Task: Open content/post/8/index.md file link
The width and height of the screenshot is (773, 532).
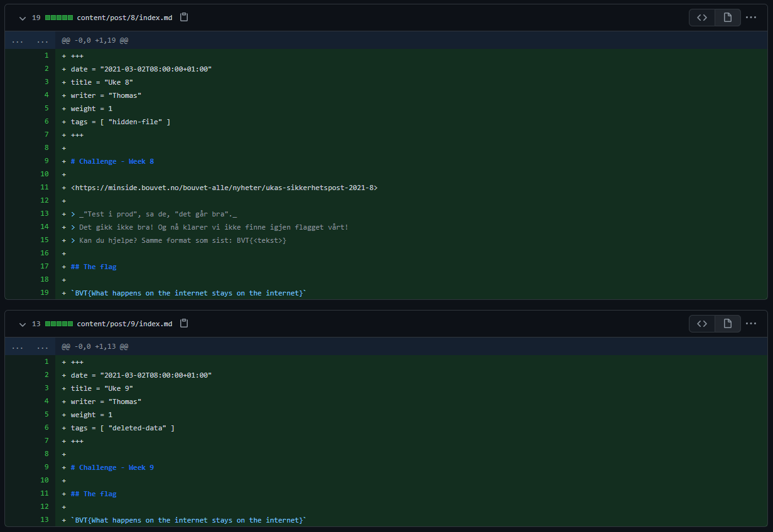Action: click(124, 18)
